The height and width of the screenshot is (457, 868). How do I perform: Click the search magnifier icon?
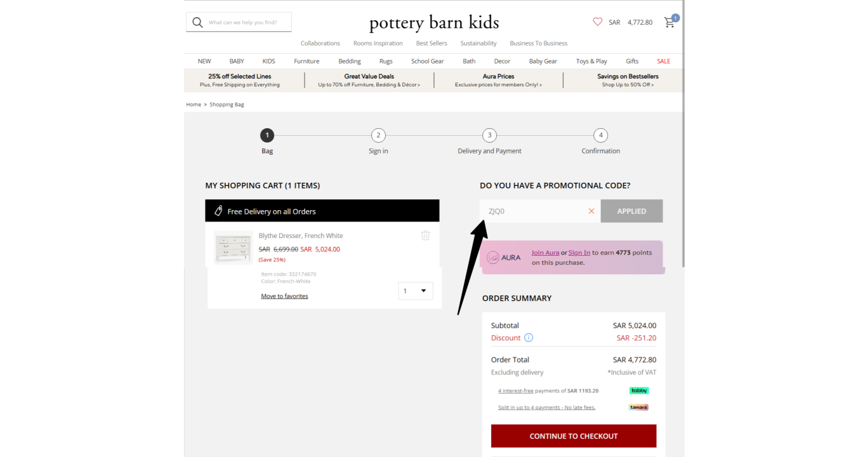(197, 22)
